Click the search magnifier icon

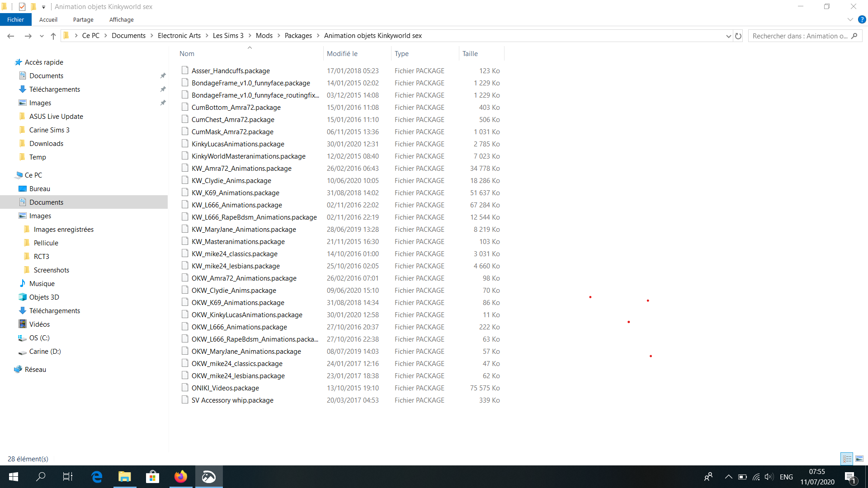(854, 36)
